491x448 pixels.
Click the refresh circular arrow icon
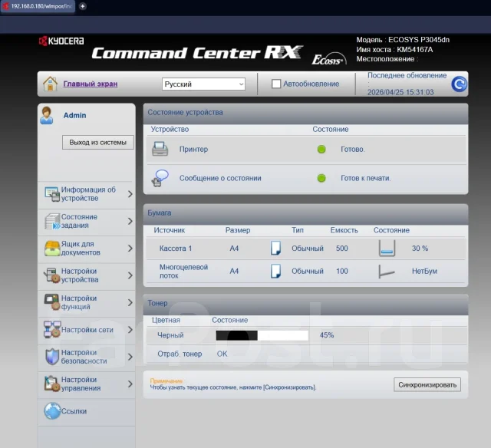point(459,84)
